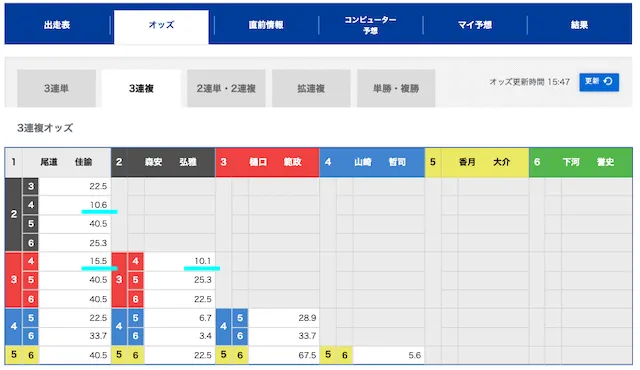The image size is (640, 370).
Task: Select 2-5-6 combination odds 22.5
Action: pyautogui.click(x=180, y=355)
